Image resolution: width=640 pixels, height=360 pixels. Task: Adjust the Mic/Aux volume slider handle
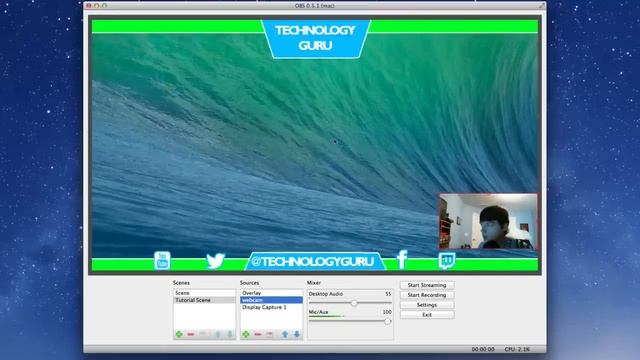pyautogui.click(x=387, y=321)
